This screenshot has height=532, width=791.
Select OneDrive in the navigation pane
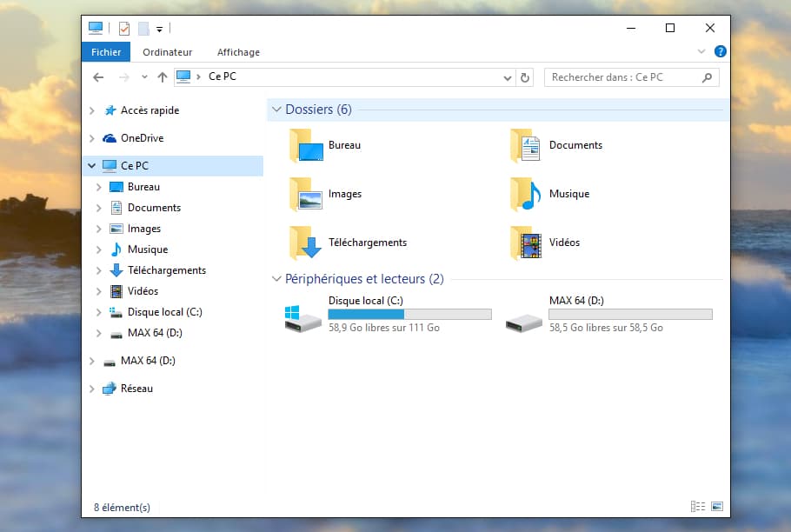(142, 138)
